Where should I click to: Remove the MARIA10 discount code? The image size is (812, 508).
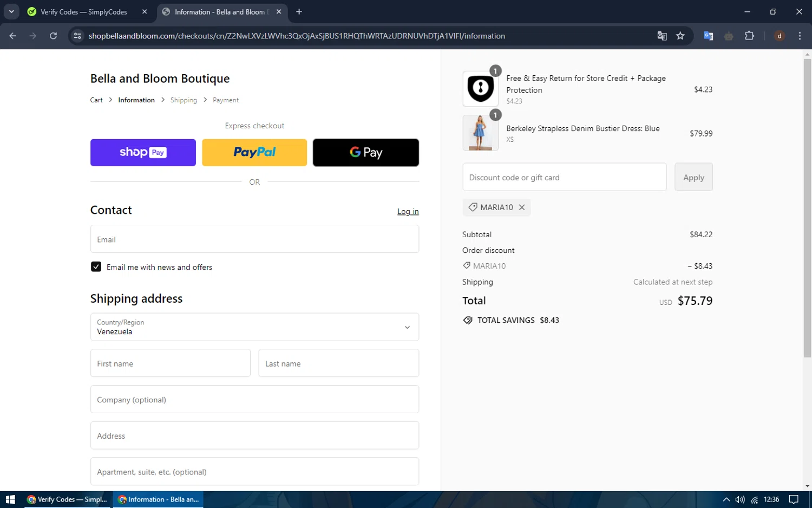[x=522, y=207]
